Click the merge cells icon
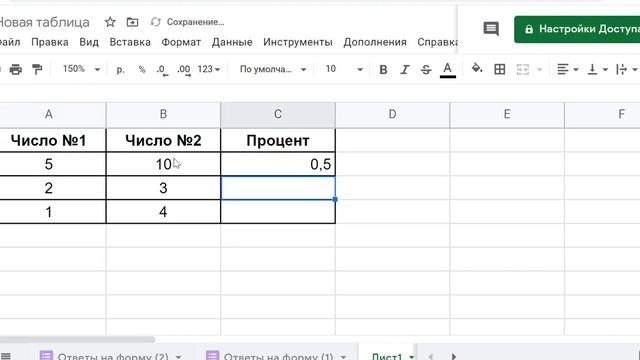This screenshot has height=360, width=640. (x=522, y=69)
